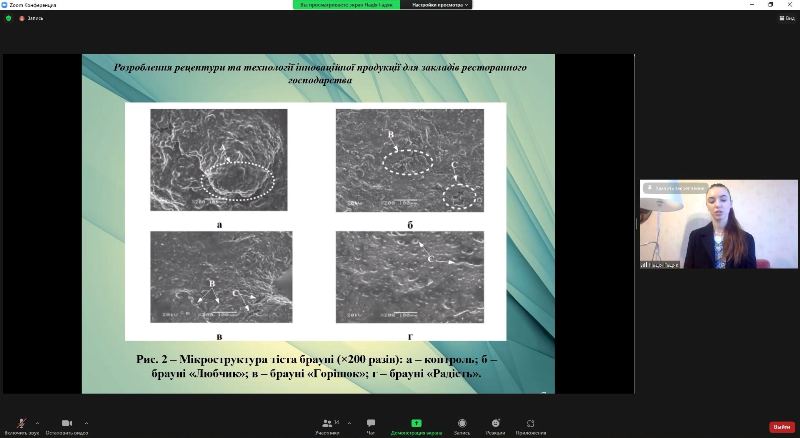Open audio options arrow next to microphone
This screenshot has height=438, width=800.
(37, 423)
